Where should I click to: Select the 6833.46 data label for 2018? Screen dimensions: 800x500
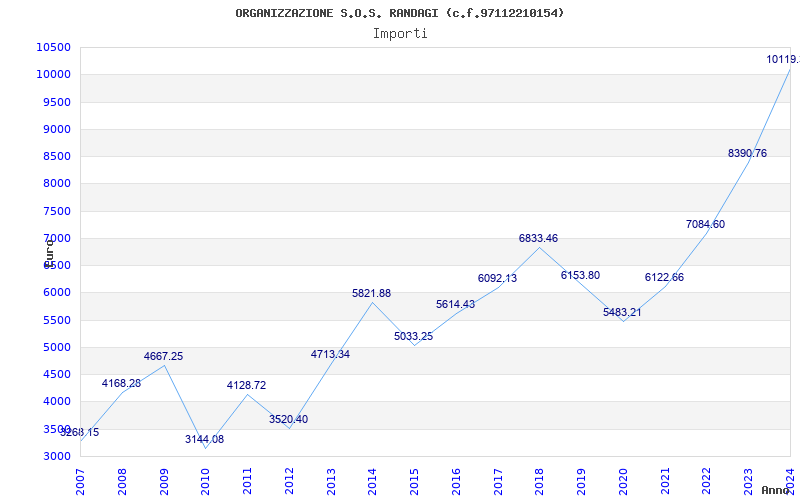coord(538,238)
